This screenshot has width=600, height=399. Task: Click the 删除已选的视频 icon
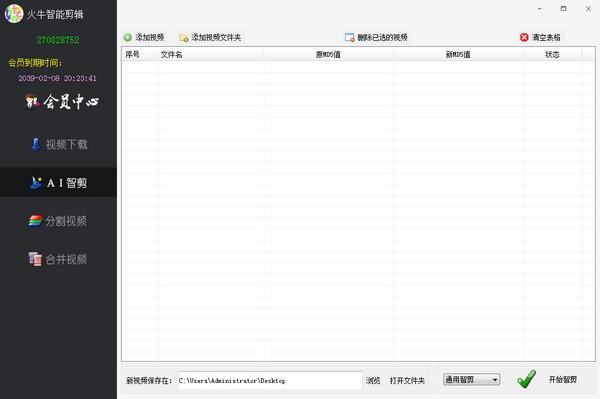350,37
